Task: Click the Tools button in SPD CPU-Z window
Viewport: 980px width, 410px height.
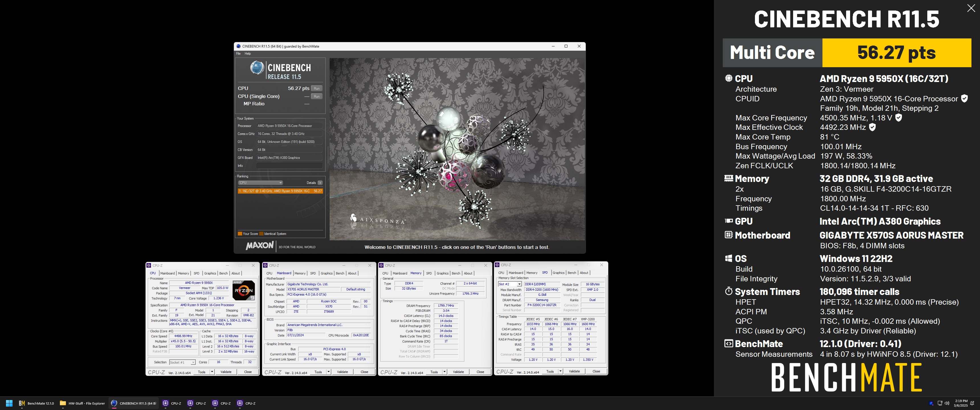Action: (x=550, y=371)
